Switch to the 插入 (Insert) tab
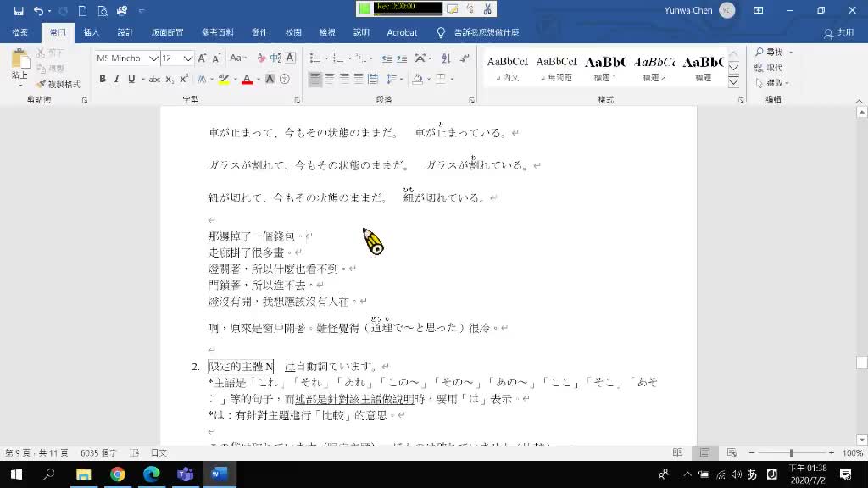 (x=92, y=33)
